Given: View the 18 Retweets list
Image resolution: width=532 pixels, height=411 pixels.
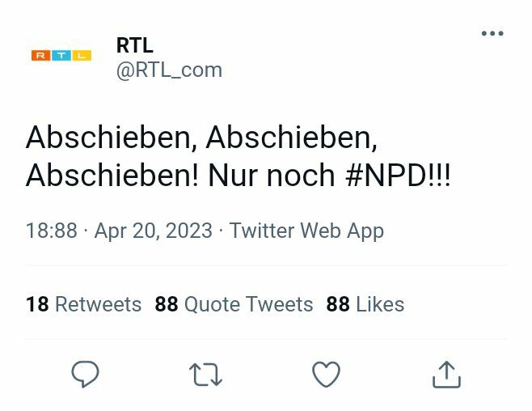Looking at the screenshot, I should (83, 304).
